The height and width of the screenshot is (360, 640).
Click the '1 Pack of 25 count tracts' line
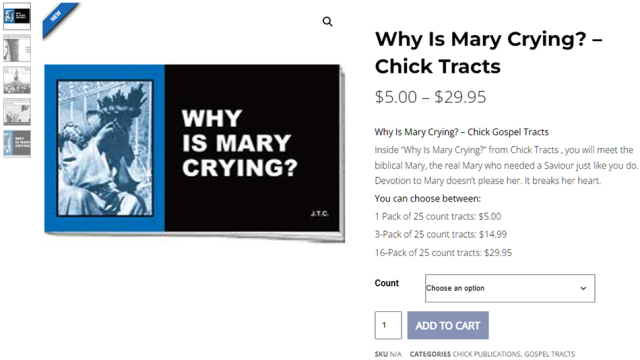pyautogui.click(x=438, y=216)
